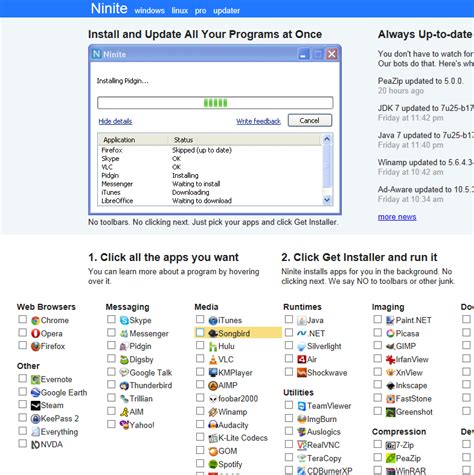Image resolution: width=474 pixels, height=475 pixels.
Task: Click the Opera icon
Action: (x=35, y=333)
